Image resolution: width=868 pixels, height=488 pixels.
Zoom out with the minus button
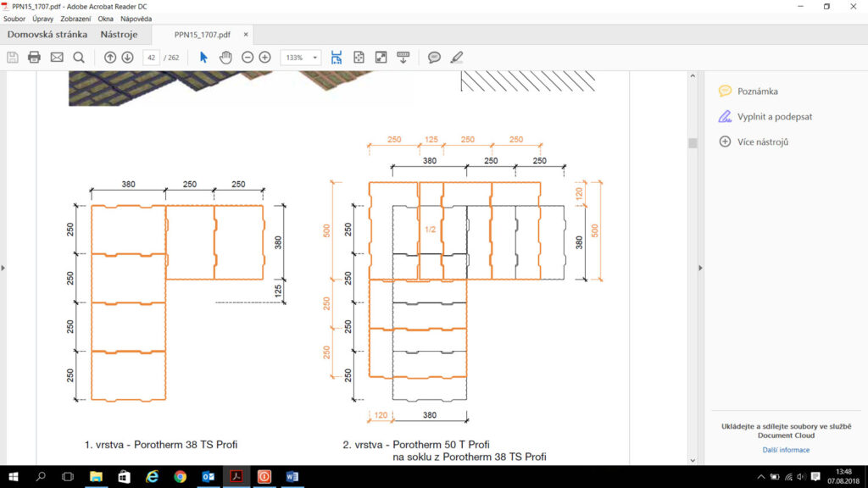click(x=248, y=57)
